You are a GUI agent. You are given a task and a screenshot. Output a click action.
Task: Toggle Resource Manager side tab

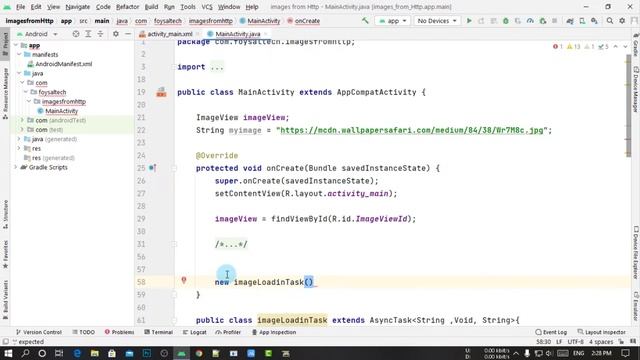[5, 93]
